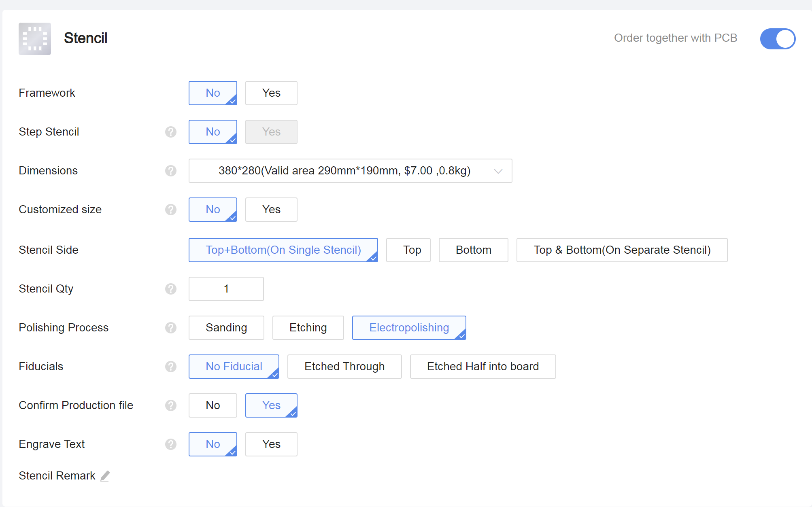Viewport: 812px width, 507px height.
Task: Open the Dimensions size dropdown
Action: tap(344, 171)
